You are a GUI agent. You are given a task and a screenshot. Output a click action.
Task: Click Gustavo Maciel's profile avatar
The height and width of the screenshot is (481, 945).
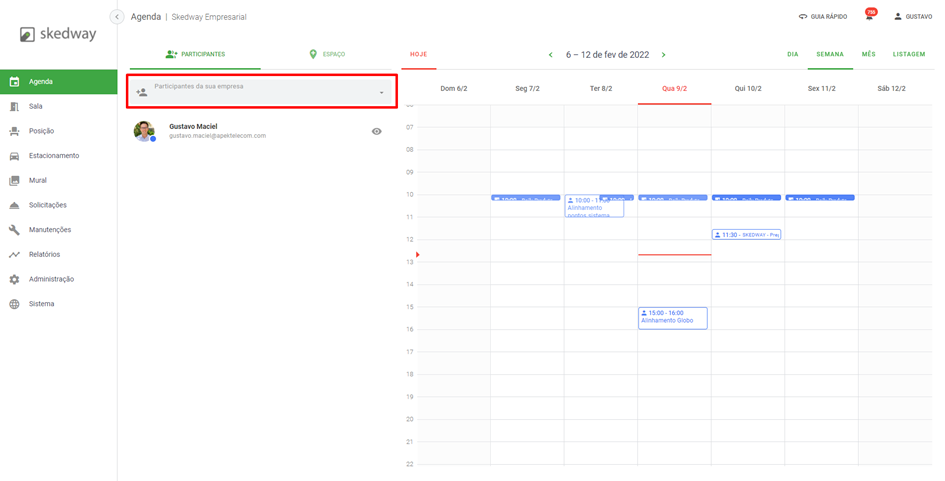pyautogui.click(x=145, y=131)
